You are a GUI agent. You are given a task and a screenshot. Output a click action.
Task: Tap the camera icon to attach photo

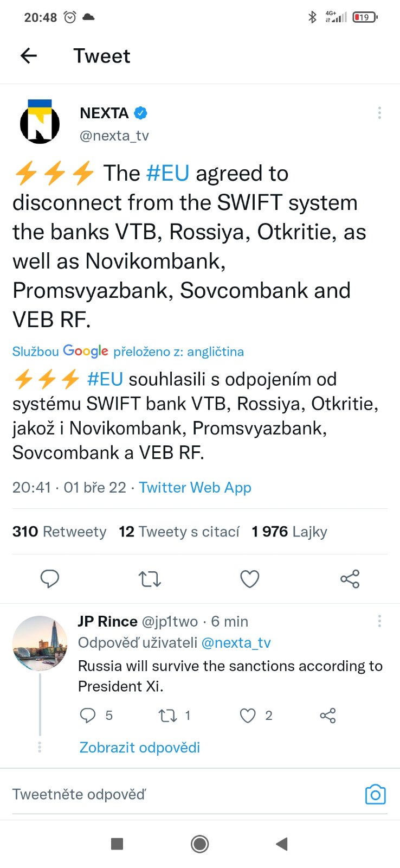[375, 794]
